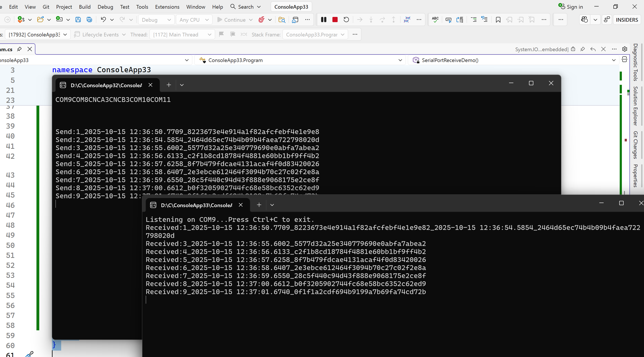Click the Undo arrow icon
644x357 pixels.
(103, 20)
